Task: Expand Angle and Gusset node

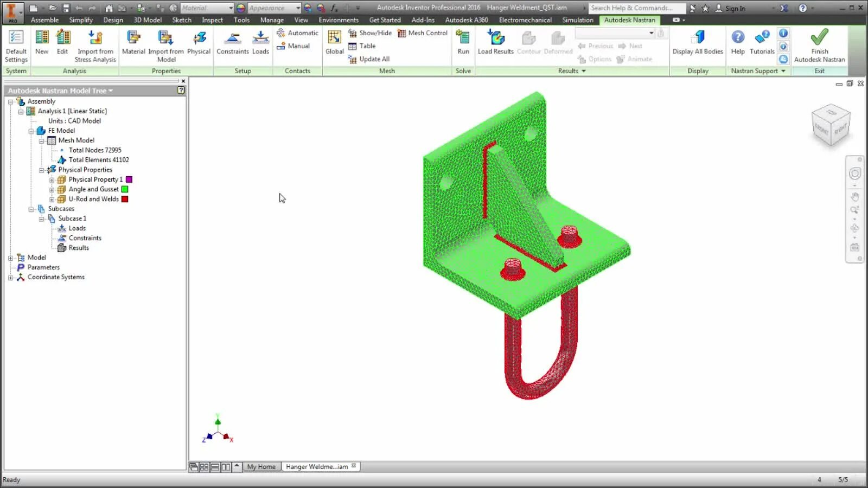Action: coord(52,189)
